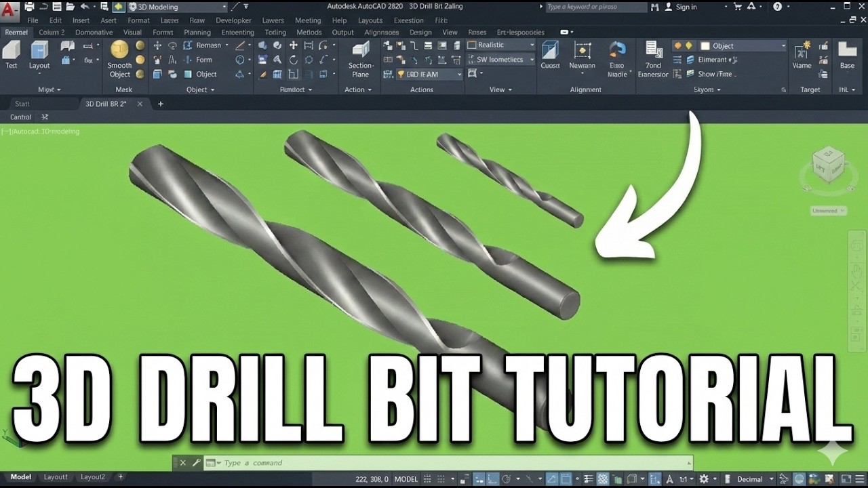
Task: Click the Newrann gizmo icon
Action: click(583, 49)
